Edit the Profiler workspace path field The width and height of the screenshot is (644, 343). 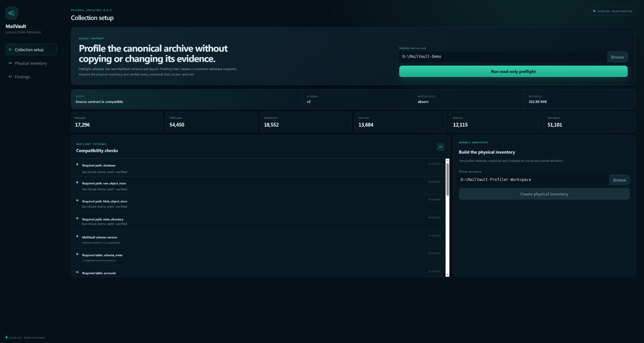tap(534, 180)
